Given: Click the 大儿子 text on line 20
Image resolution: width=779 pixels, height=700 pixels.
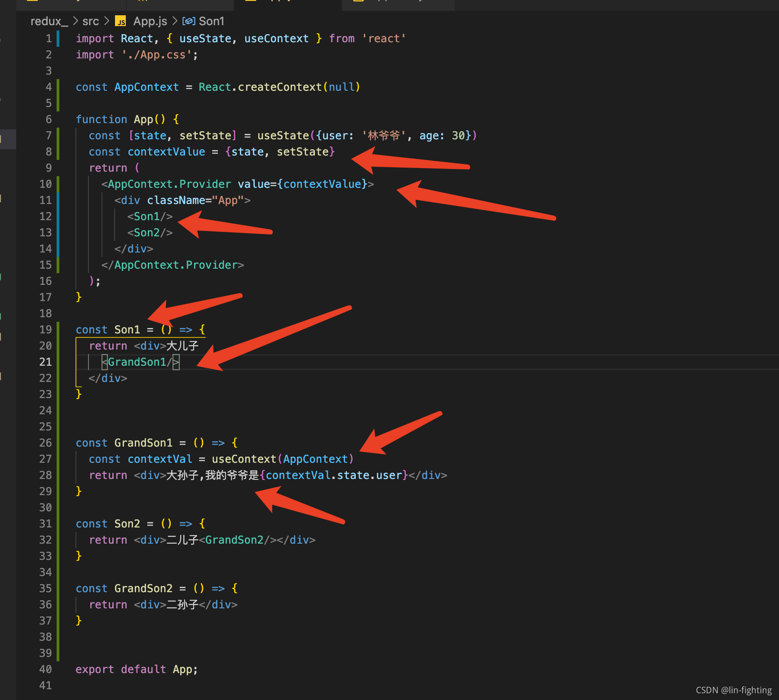Looking at the screenshot, I should 182,346.
